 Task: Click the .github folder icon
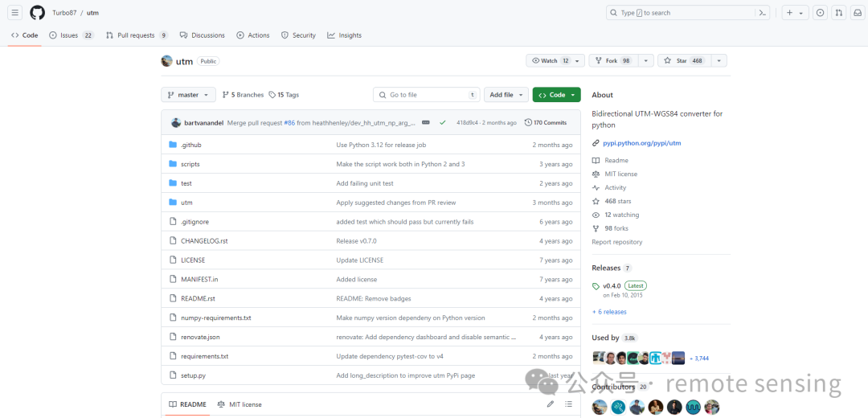172,145
